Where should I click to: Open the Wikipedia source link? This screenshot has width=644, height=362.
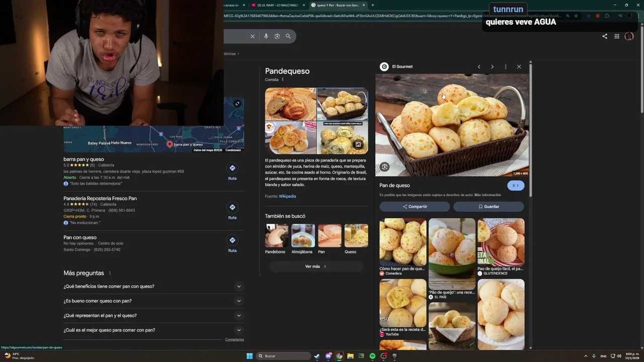[287, 196]
